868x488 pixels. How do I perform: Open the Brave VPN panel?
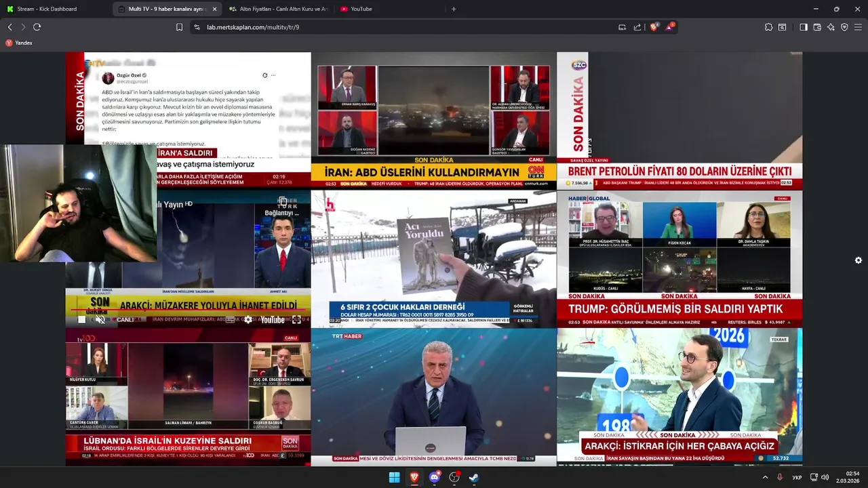click(844, 27)
